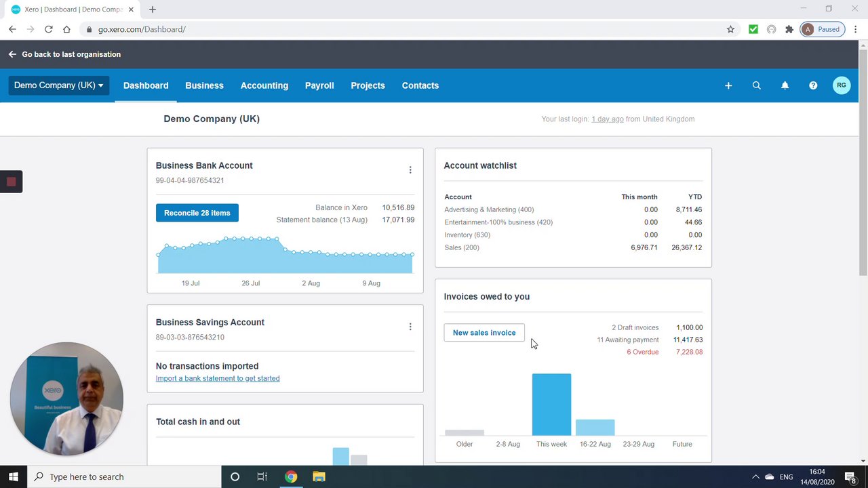Open the Xero search icon
Viewport: 868px width, 488px height.
tap(757, 85)
